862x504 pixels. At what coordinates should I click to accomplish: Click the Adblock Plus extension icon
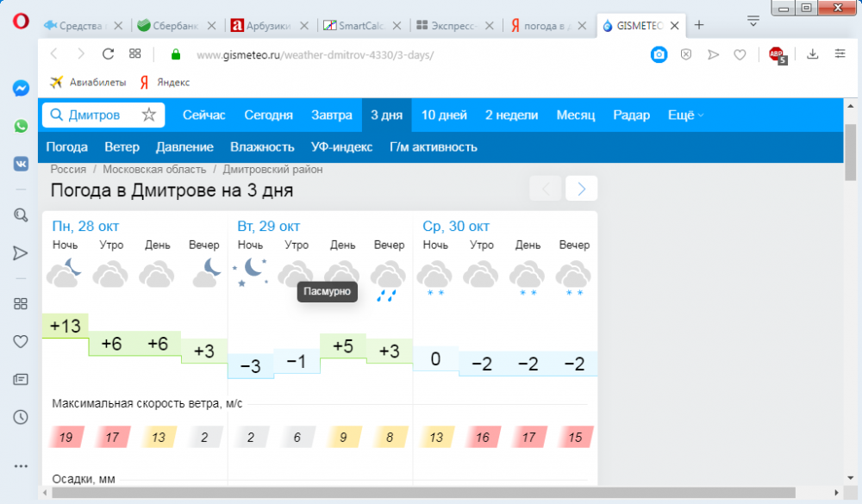(x=777, y=54)
